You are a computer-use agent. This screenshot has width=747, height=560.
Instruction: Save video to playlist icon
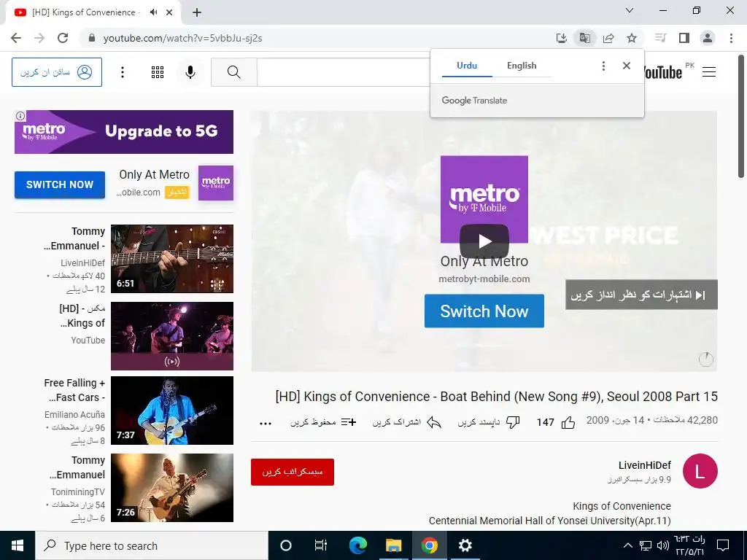349,422
